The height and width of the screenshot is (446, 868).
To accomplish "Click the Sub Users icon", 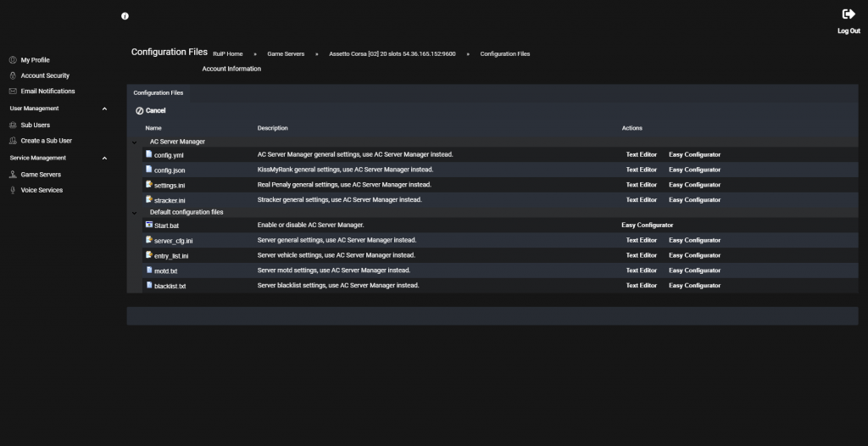I will (x=13, y=125).
